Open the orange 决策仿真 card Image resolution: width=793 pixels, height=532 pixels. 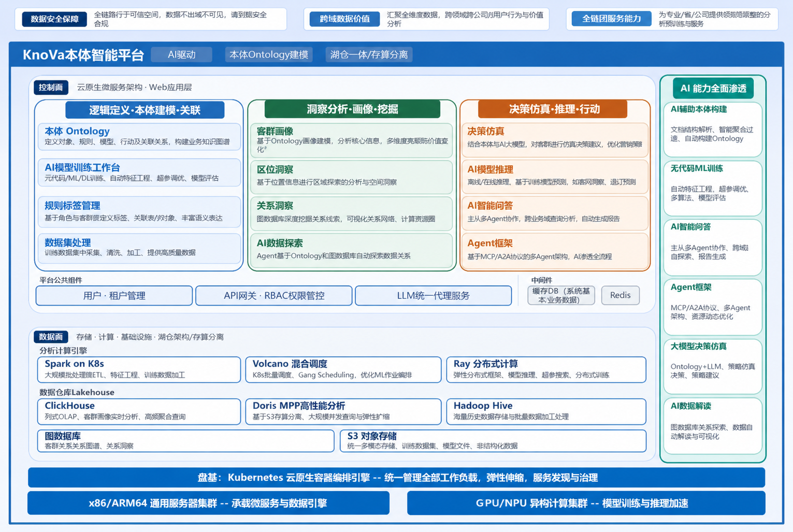point(555,139)
